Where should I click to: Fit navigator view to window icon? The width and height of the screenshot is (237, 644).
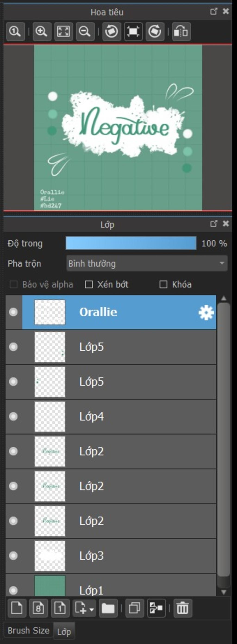pyautogui.click(x=64, y=31)
